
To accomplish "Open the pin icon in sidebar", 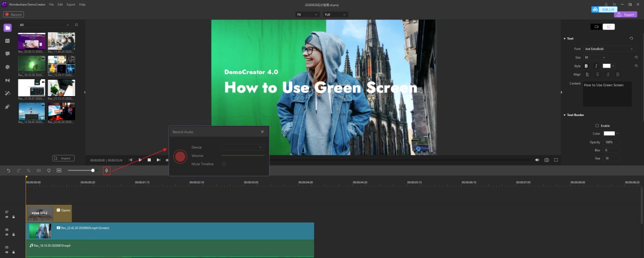I will coord(7,107).
